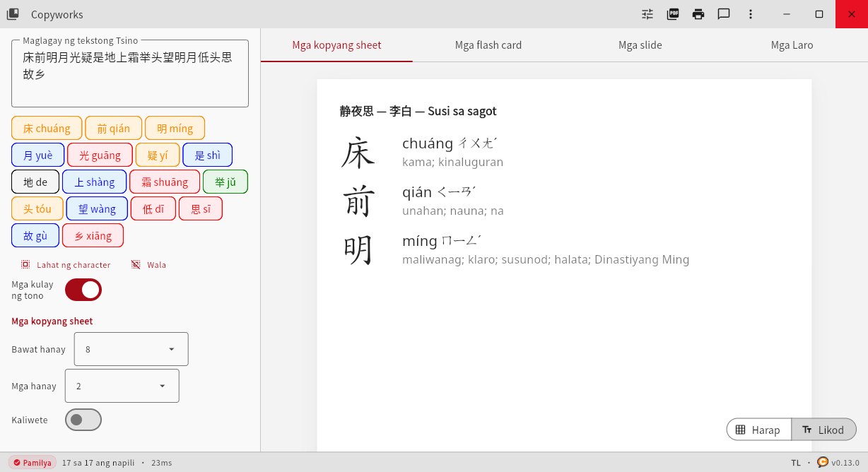Click the large 床 character on sheet

358,153
